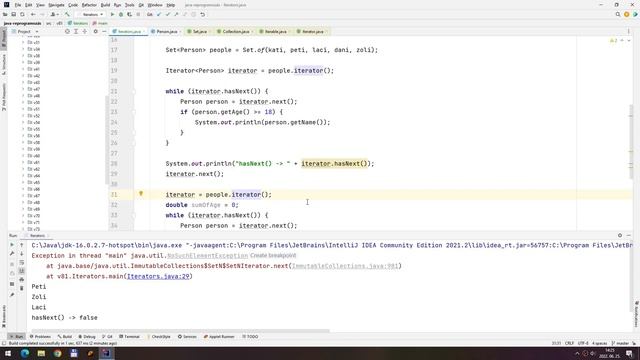Commit changes with the Git checkmark icon
The width and height of the screenshot is (640, 360).
coord(167,14)
